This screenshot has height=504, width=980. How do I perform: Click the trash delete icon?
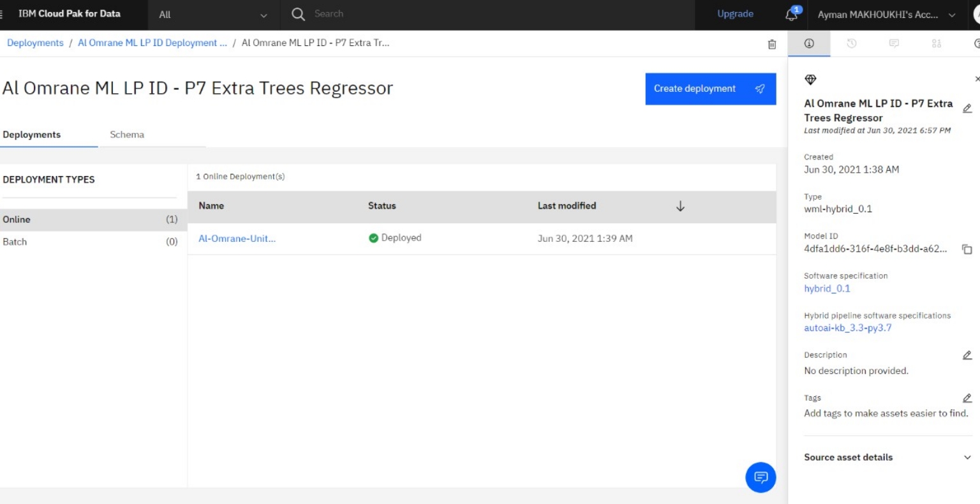click(772, 44)
